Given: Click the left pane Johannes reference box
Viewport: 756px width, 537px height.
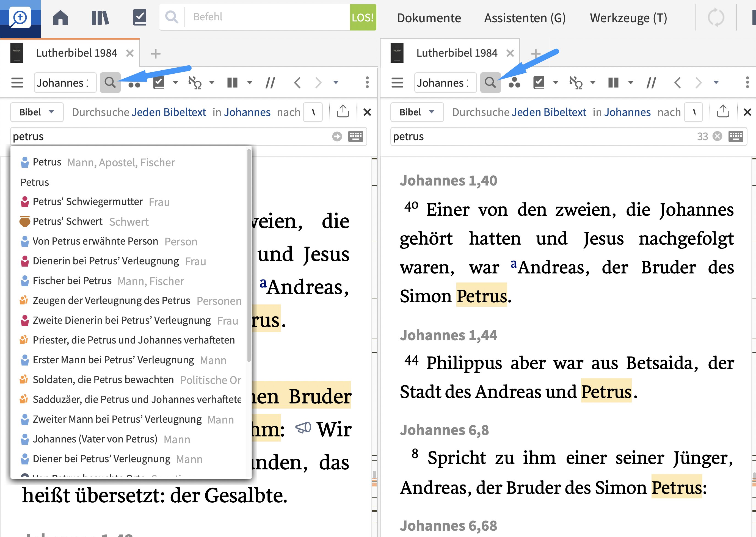Looking at the screenshot, I should tap(65, 82).
